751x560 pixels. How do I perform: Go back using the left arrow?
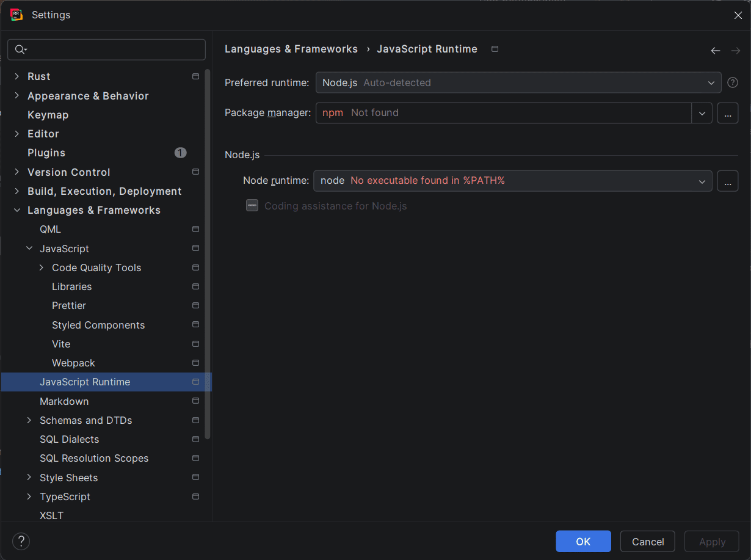[x=716, y=51]
